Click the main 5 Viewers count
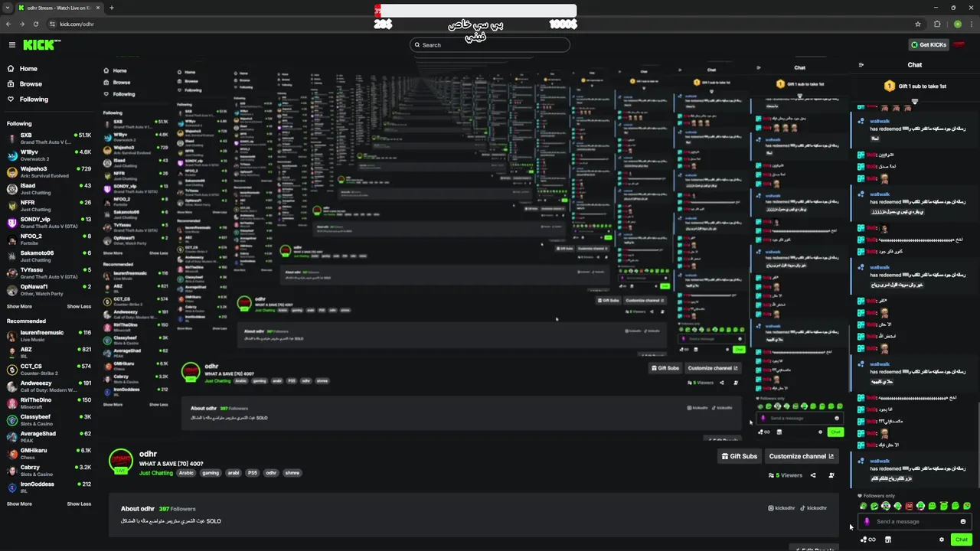980x551 pixels. 786,475
